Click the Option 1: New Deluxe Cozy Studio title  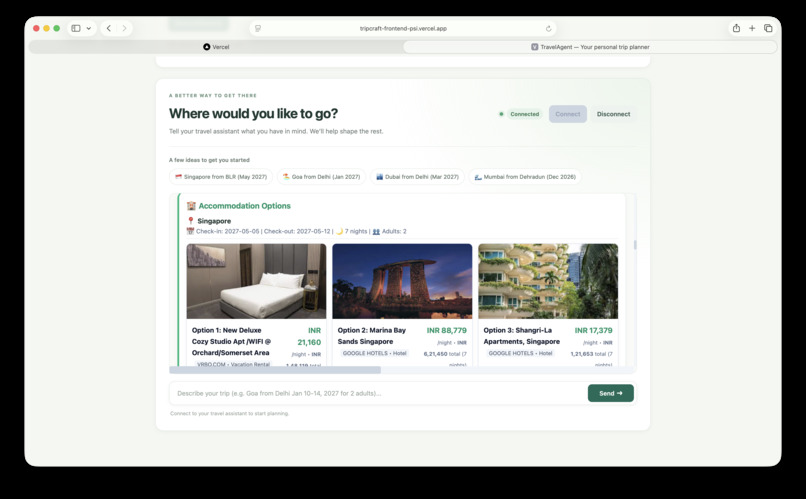click(231, 341)
